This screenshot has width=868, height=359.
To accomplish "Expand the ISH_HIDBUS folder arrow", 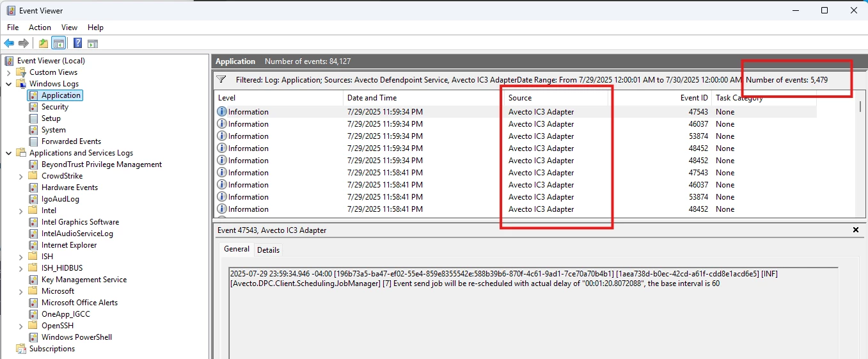I will [x=21, y=268].
